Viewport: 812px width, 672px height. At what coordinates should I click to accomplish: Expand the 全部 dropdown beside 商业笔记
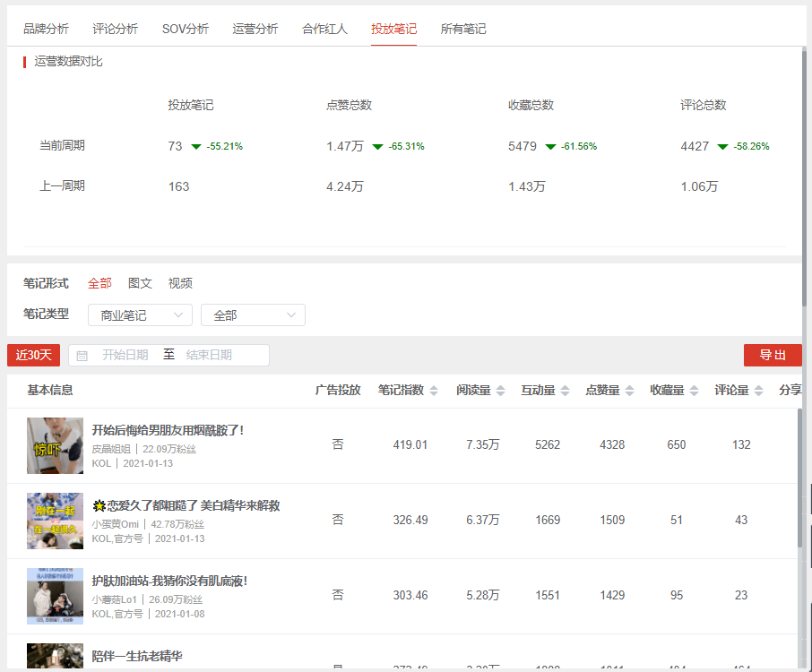(253, 315)
